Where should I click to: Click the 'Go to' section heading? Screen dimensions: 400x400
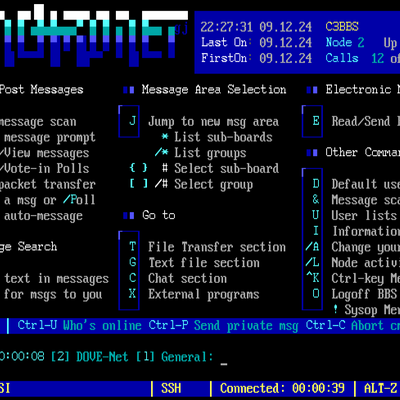[159, 215]
